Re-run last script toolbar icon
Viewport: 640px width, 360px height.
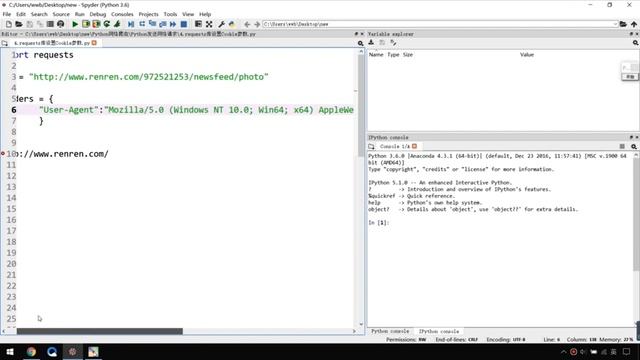107,24
